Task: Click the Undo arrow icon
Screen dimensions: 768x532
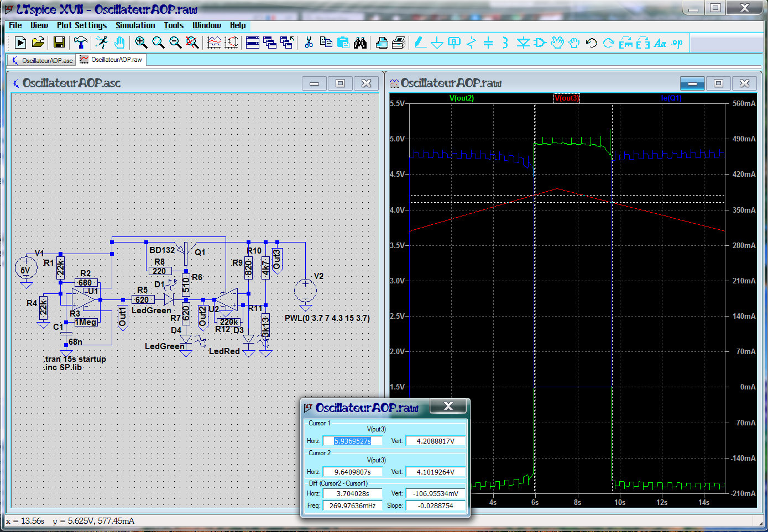Action: pyautogui.click(x=591, y=43)
